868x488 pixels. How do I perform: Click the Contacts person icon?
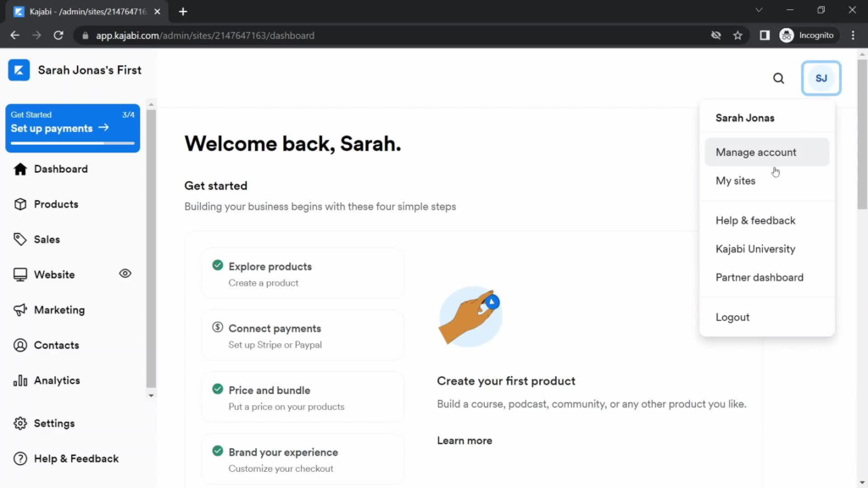point(20,346)
